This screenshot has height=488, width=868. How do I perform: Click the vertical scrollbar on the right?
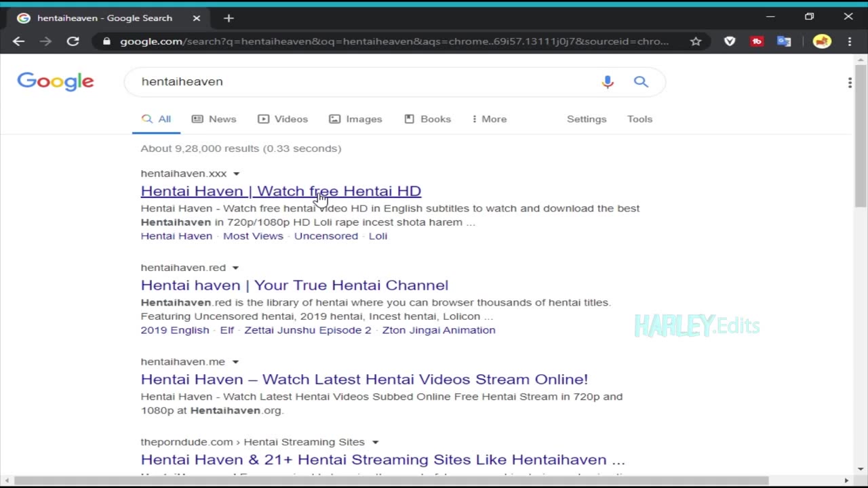point(861,136)
